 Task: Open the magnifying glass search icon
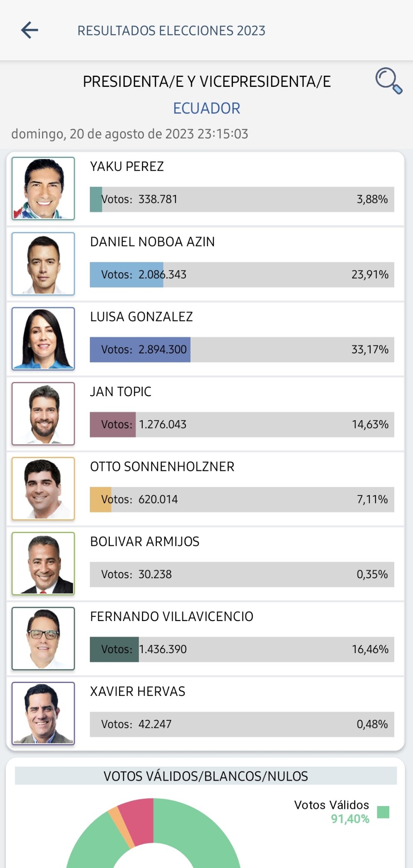coord(389,81)
